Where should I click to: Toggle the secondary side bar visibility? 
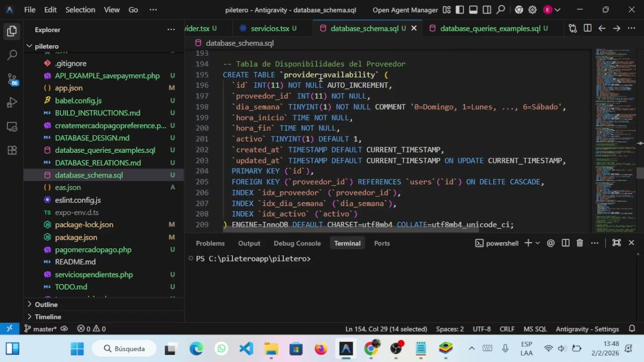(x=487, y=10)
